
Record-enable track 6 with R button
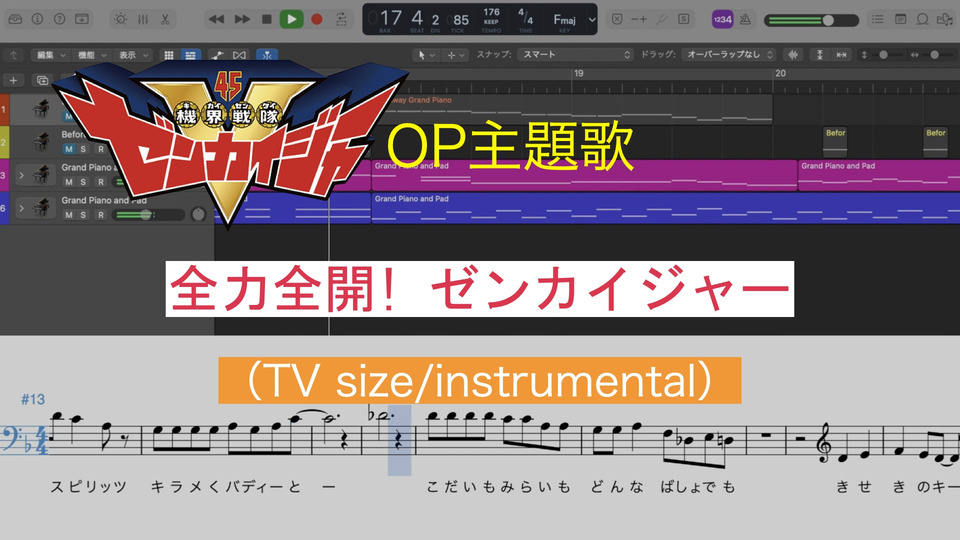(x=101, y=215)
